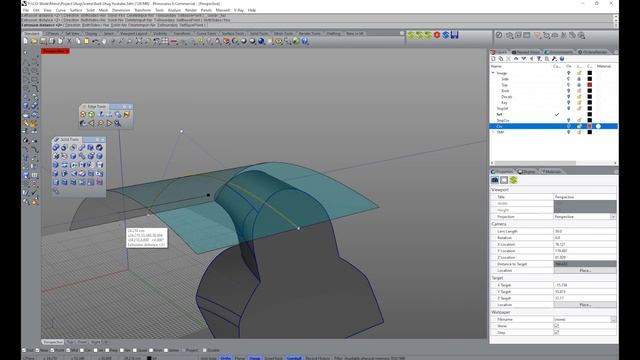The height and width of the screenshot is (360, 640).
Task: Toggle the Ortho status bar button
Action: click(225, 358)
